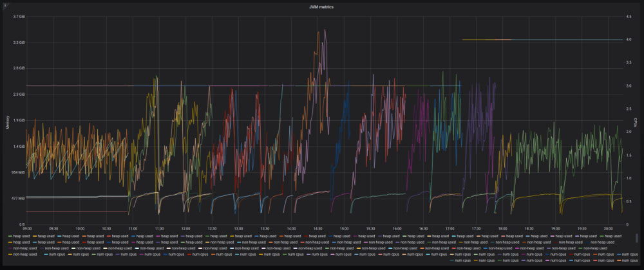The width and height of the screenshot is (644, 270).
Task: Click the 12:30 time axis label
Action: (212, 229)
